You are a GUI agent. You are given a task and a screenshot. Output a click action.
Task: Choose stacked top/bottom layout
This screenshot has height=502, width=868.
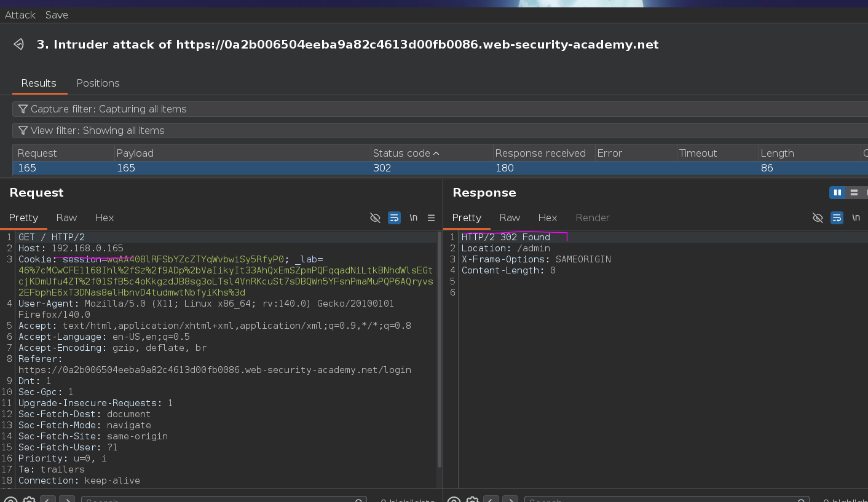[854, 193]
